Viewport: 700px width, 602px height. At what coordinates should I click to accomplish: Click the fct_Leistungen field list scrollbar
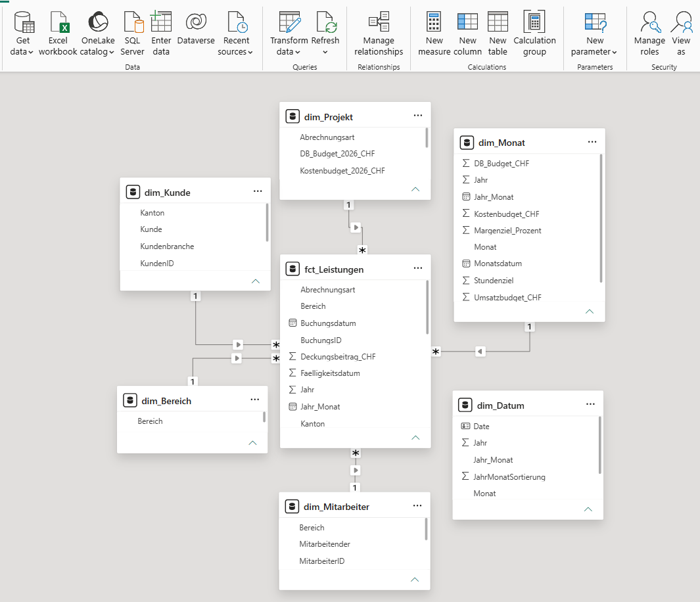coord(427,308)
